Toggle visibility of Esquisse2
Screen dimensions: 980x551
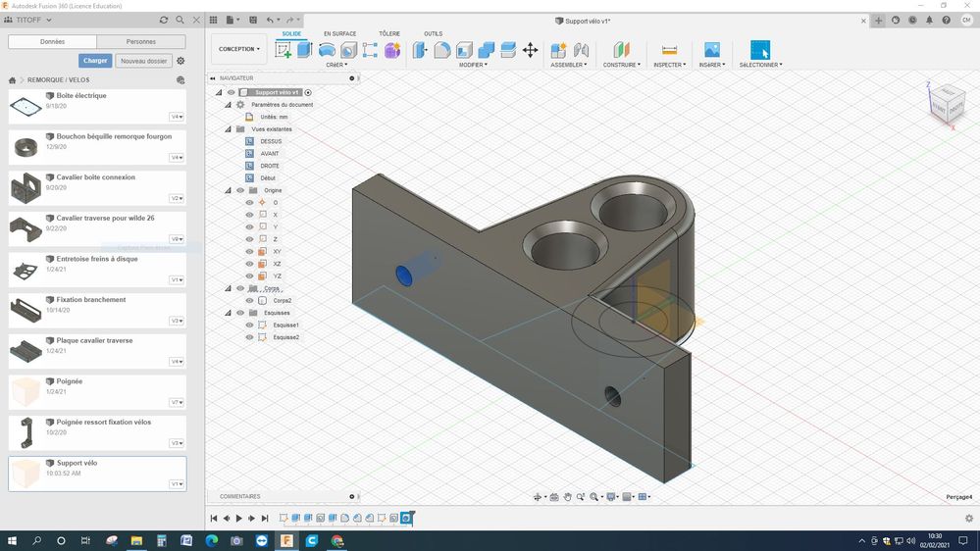pyautogui.click(x=249, y=337)
